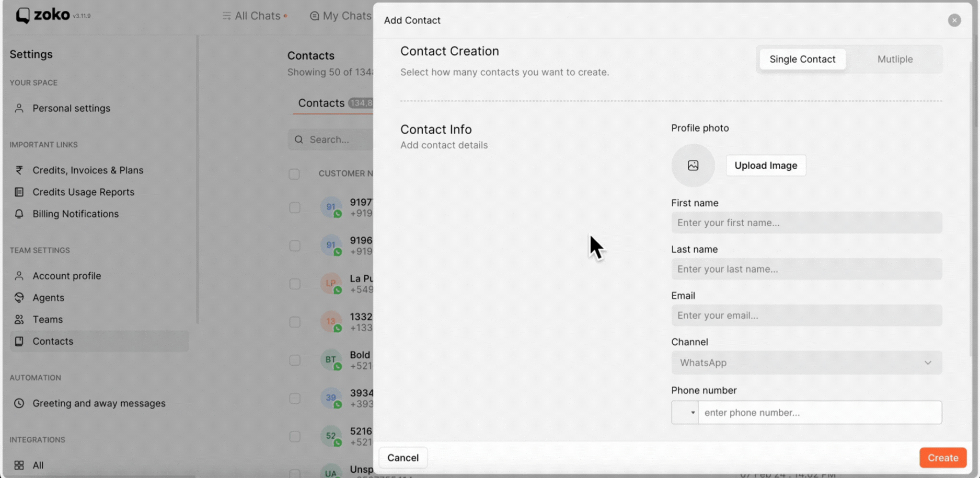980x478 pixels.
Task: Click the settings sidebar scrollbar
Action: pyautogui.click(x=198, y=180)
